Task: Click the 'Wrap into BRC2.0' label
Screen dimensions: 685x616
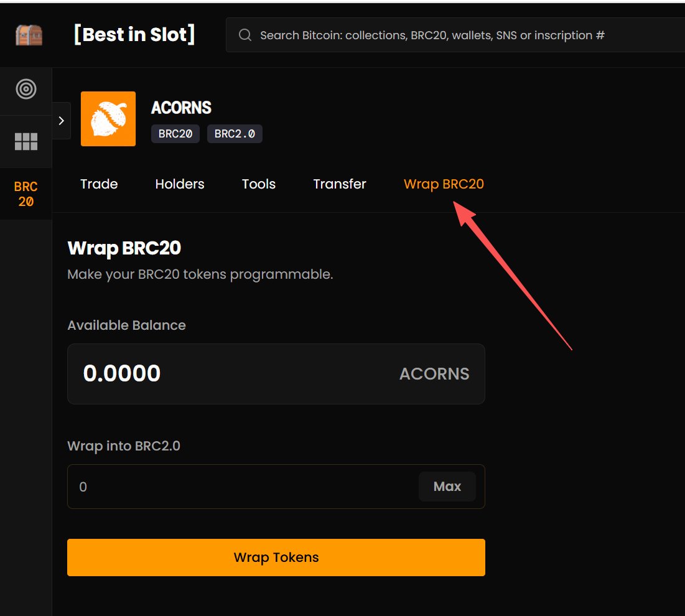Action: pos(124,446)
